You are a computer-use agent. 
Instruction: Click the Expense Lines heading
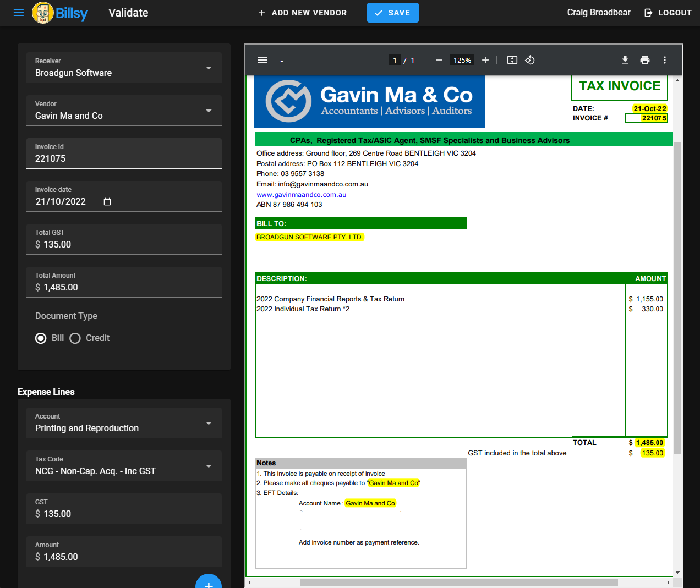pyautogui.click(x=46, y=392)
